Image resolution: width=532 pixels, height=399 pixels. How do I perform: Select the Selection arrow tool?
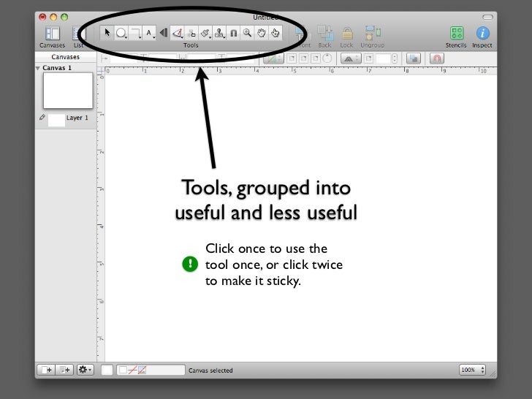107,33
